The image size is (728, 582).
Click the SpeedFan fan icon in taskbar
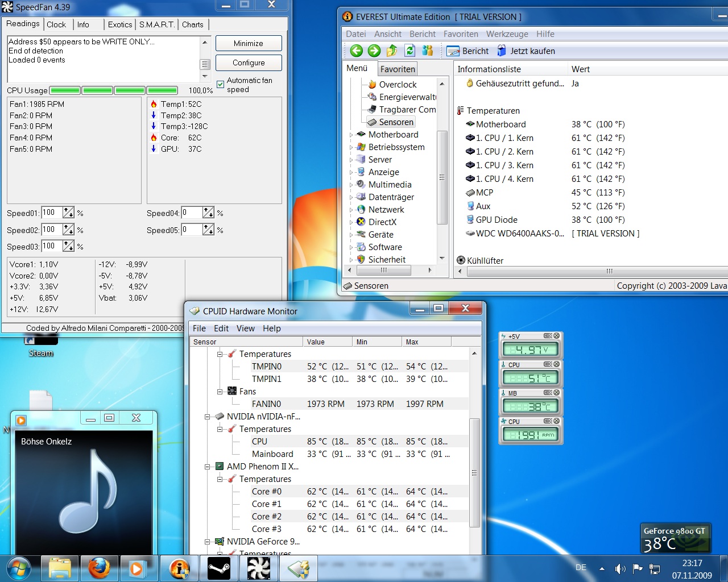tap(259, 568)
